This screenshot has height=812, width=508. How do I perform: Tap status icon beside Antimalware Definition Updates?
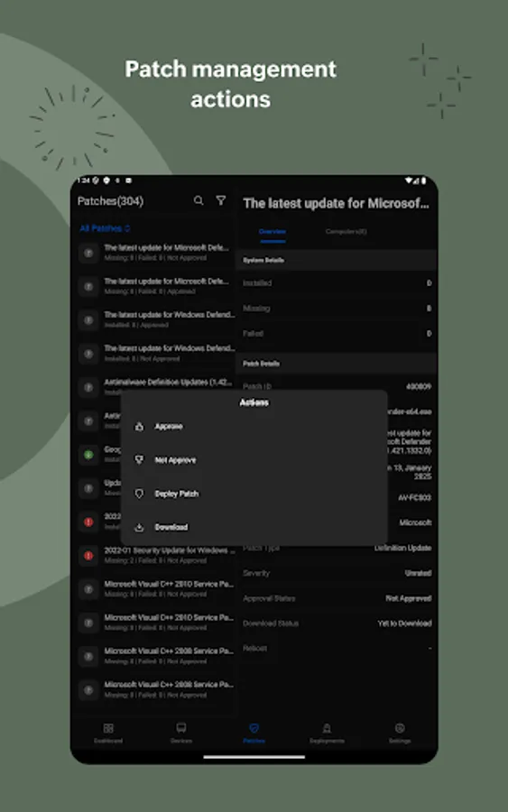[x=88, y=387]
